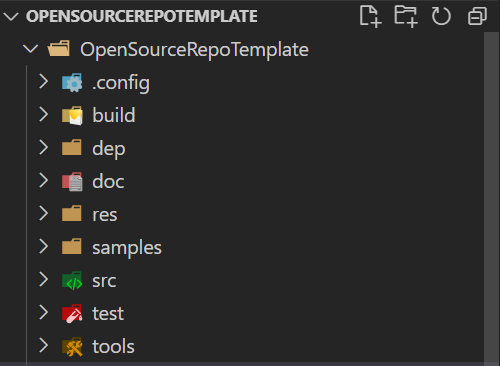Select the samples folder label
The image size is (500, 366).
point(127,248)
